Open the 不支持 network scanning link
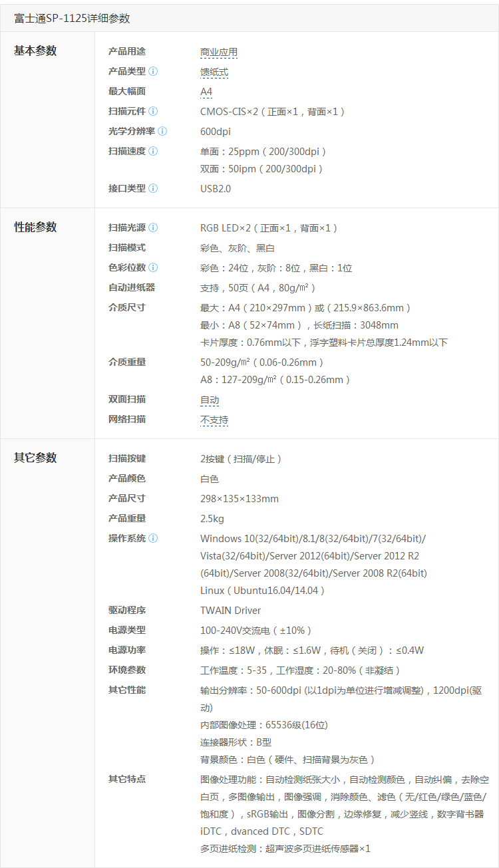The height and width of the screenshot is (868, 499). [214, 420]
